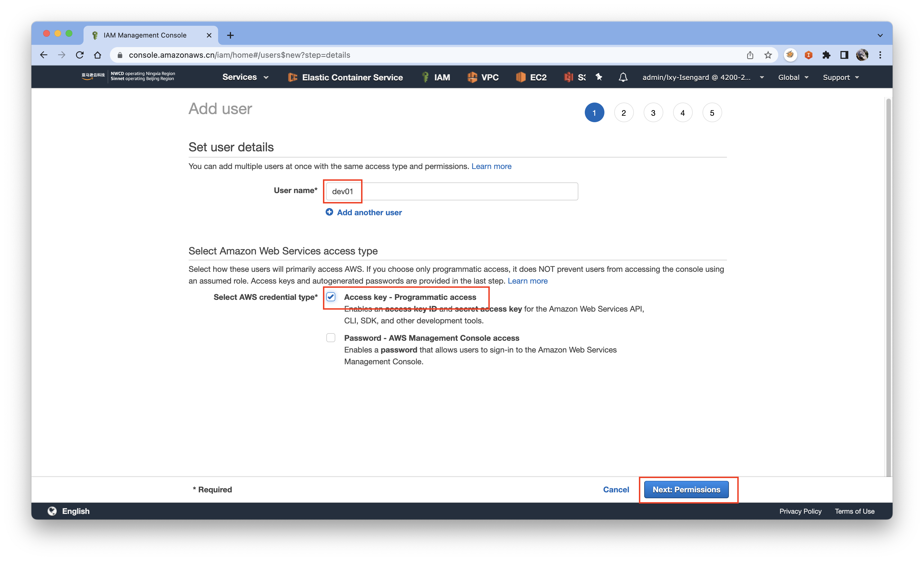Cancel the Add user wizard
The width and height of the screenshot is (924, 561).
[616, 490]
